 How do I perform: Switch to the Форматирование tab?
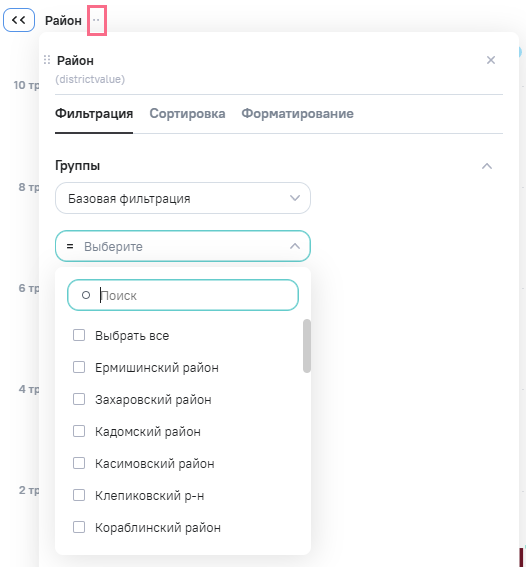pos(298,114)
